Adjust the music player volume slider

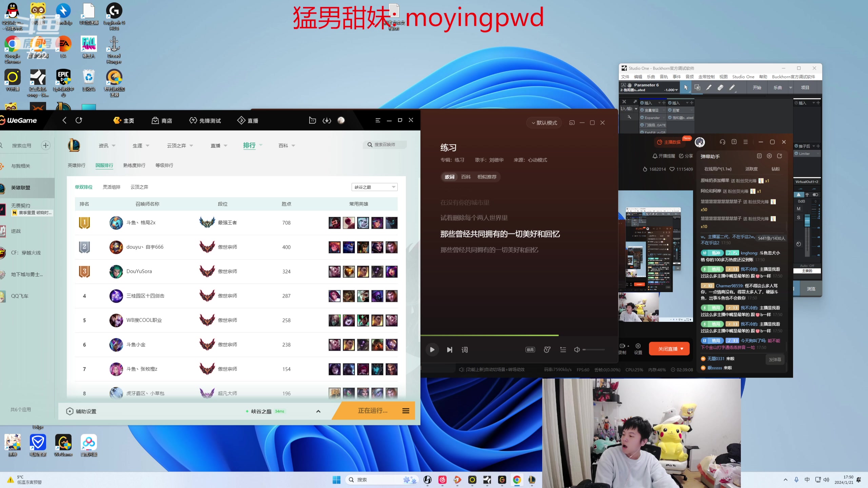[593, 350]
